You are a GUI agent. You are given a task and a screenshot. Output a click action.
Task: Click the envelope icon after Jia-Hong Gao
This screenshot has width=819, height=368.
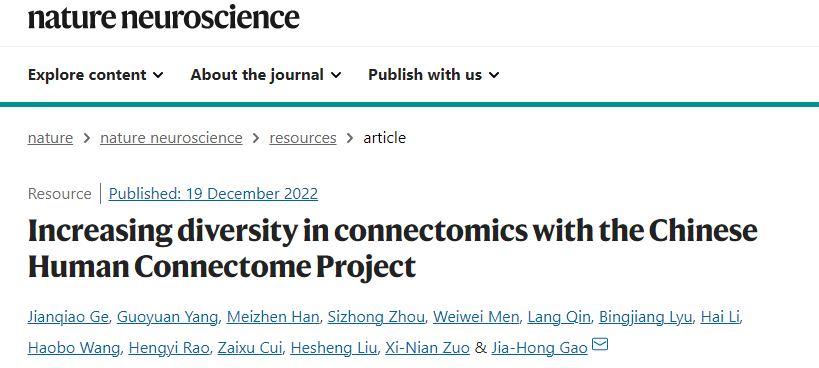pos(600,345)
